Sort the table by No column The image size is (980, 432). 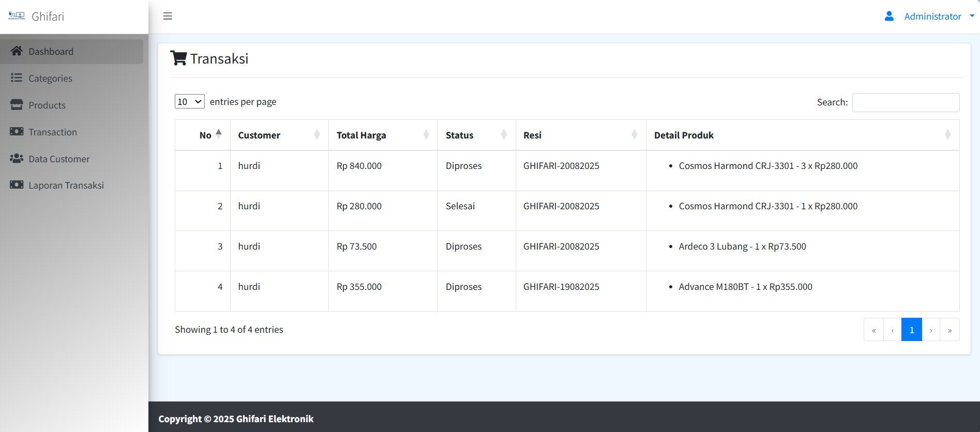coord(205,135)
